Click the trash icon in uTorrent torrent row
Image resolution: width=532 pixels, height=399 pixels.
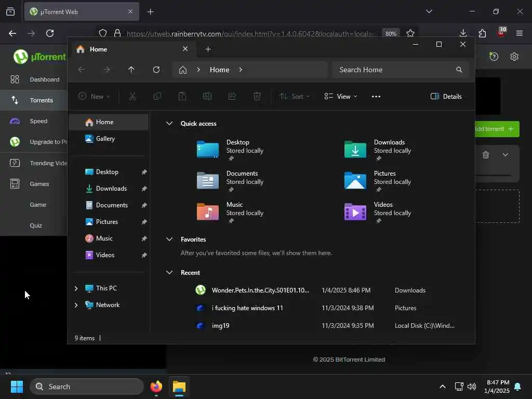[x=486, y=155]
